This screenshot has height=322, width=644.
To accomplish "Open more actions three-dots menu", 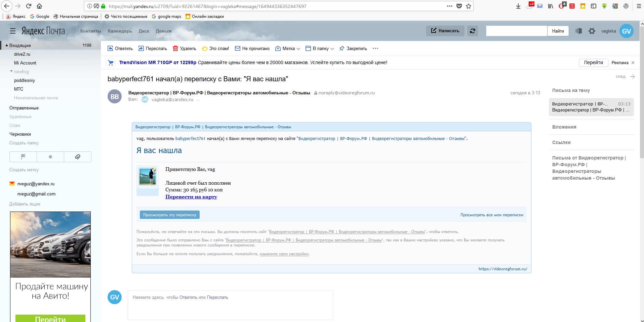I will coord(375,48).
